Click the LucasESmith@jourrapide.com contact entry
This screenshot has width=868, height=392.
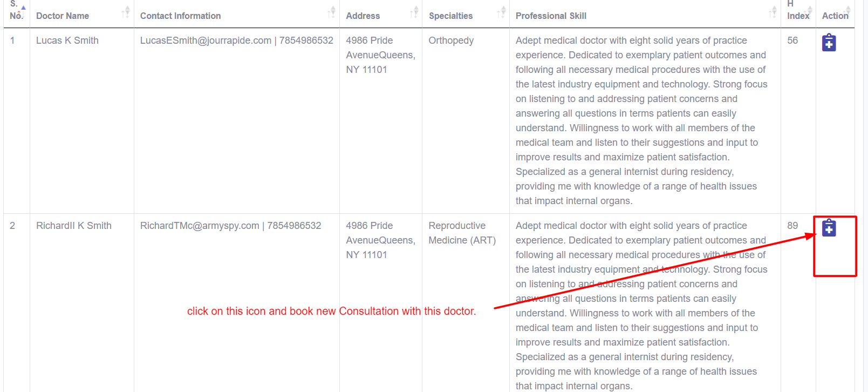206,40
